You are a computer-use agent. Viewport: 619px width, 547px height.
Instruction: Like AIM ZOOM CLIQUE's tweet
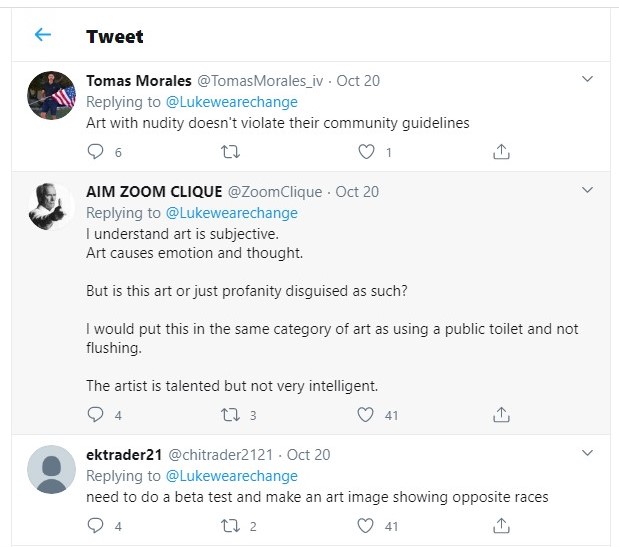click(x=367, y=414)
